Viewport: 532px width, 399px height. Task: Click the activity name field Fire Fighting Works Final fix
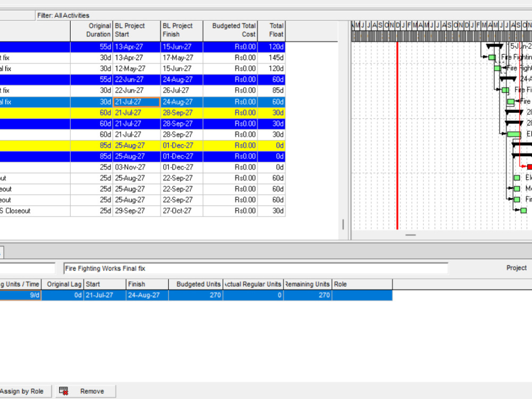coord(256,268)
